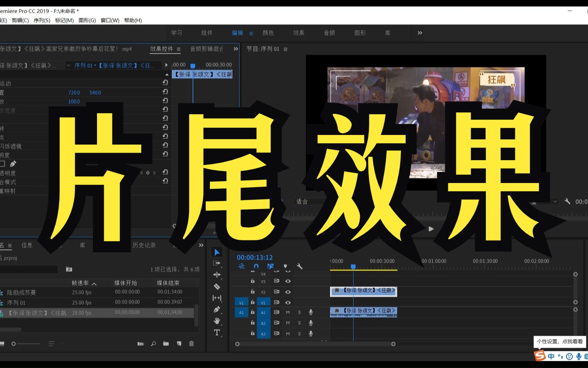Image resolution: width=588 pixels, height=368 pixels.
Task: Click the trash can to delete selected item
Action: (x=191, y=343)
